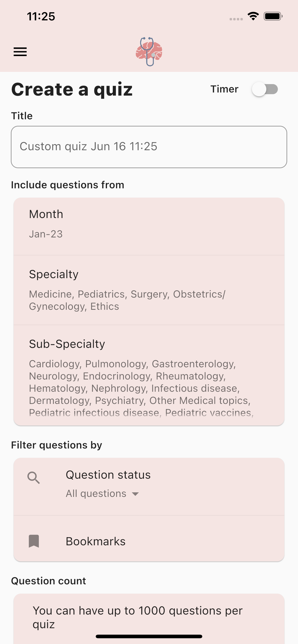Open the hamburger navigation menu
The width and height of the screenshot is (298, 644).
pyautogui.click(x=20, y=52)
